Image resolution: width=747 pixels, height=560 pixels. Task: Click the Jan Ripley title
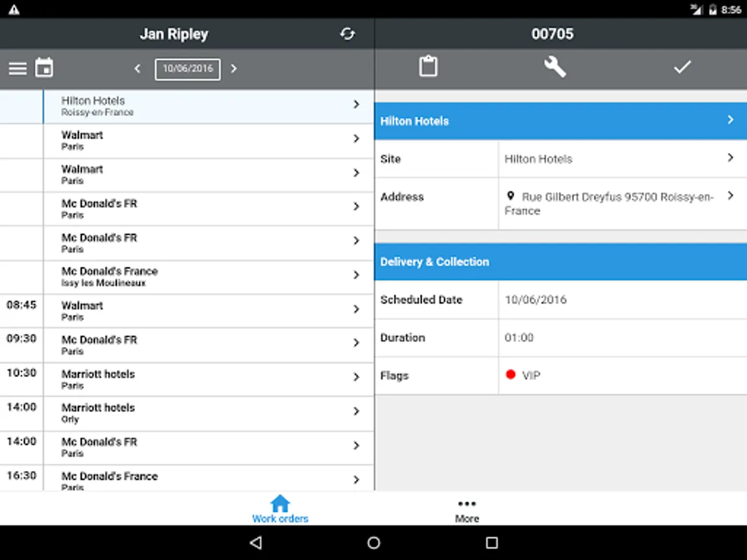[x=174, y=34]
